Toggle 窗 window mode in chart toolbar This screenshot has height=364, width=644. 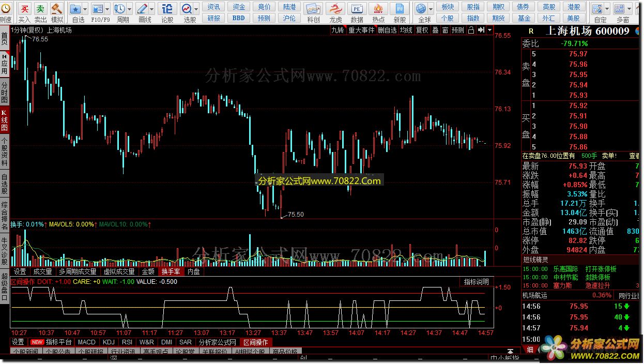click(x=445, y=30)
